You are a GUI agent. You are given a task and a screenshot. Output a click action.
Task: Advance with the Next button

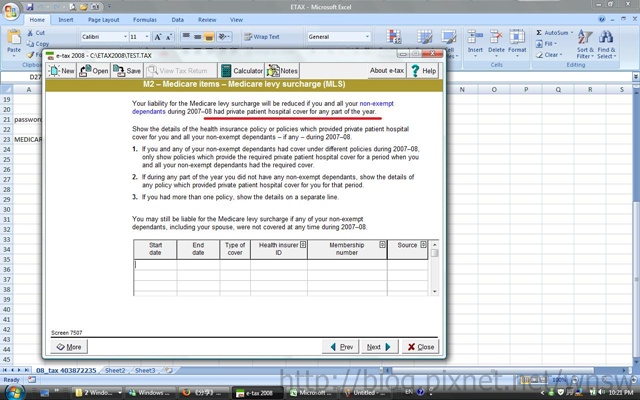click(x=380, y=347)
